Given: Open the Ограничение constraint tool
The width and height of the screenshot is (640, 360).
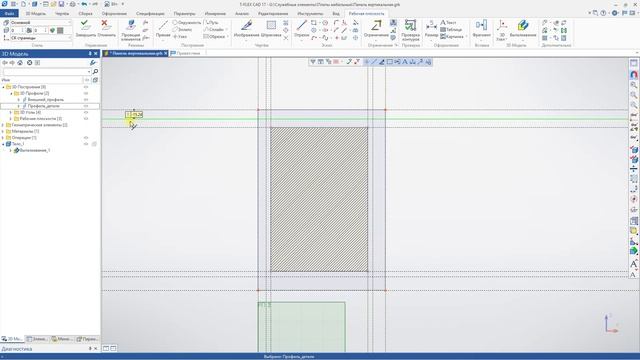Looking at the screenshot, I should [376, 29].
